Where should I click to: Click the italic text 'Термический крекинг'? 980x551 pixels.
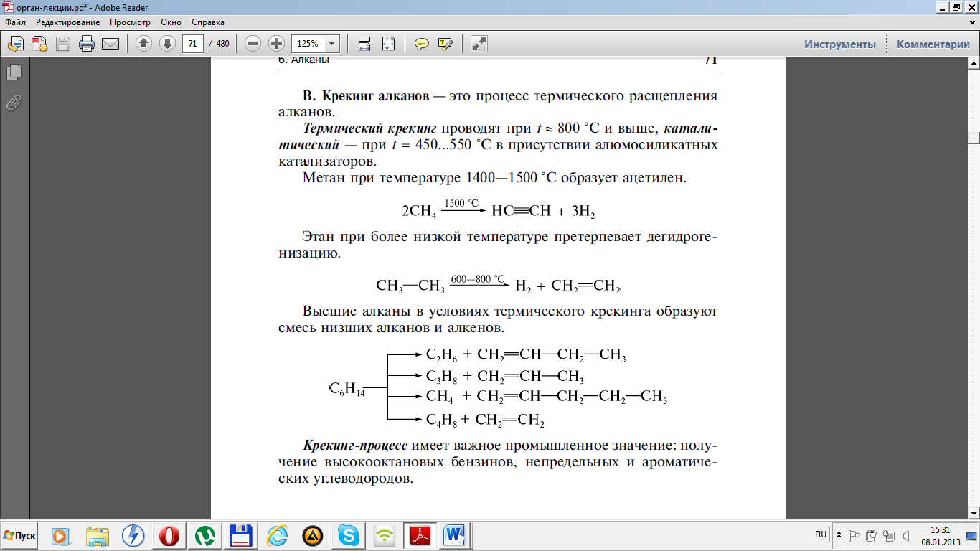pos(370,129)
